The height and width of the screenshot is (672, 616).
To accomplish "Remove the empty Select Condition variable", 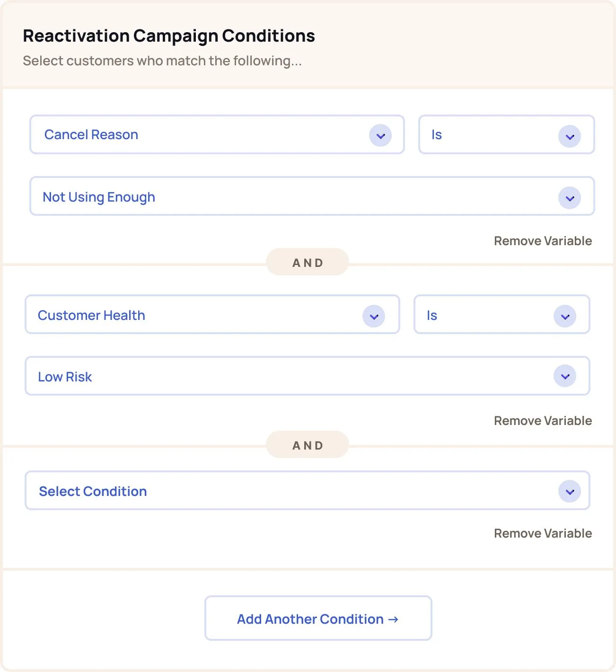I will pos(543,533).
